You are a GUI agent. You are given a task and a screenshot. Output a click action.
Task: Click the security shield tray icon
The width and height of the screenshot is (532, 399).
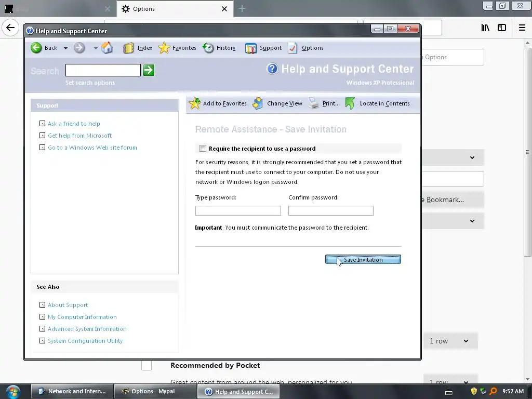coord(474,392)
